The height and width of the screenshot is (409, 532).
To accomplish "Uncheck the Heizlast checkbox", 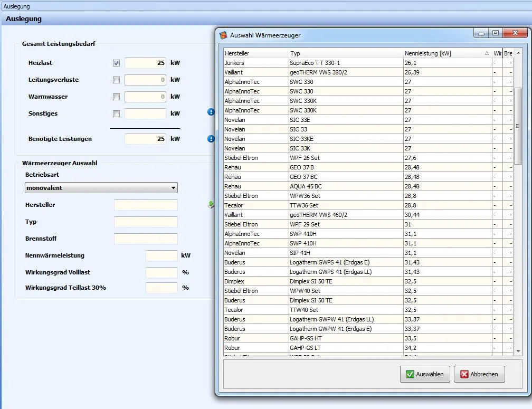I will coord(116,63).
